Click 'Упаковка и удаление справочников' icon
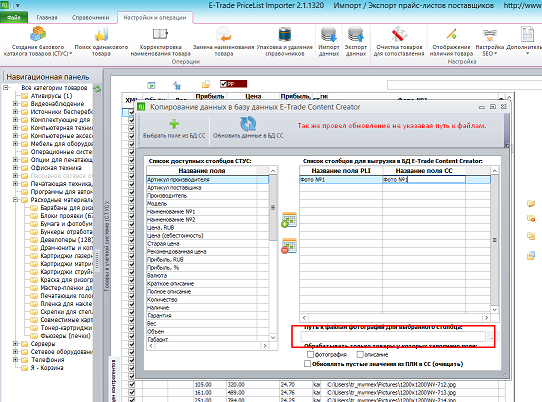 (285, 35)
